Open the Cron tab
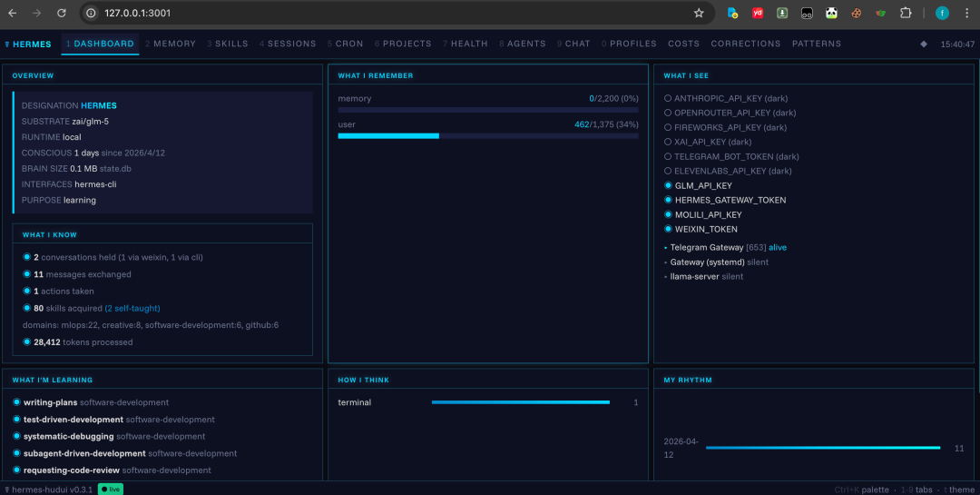 (345, 44)
